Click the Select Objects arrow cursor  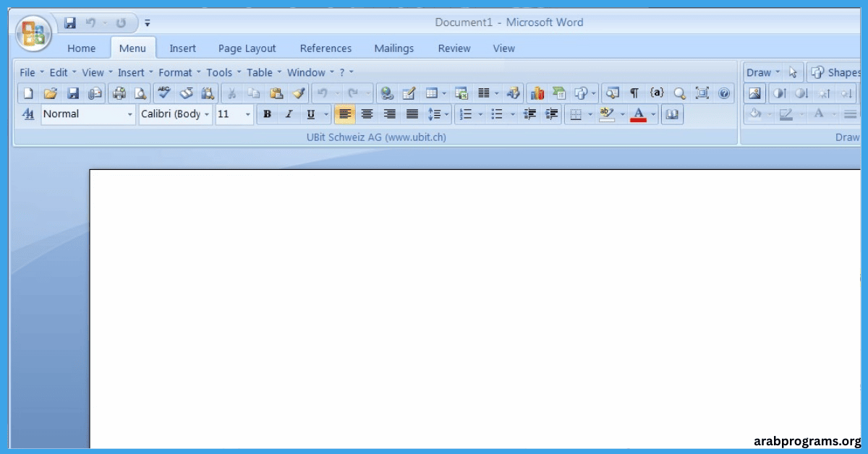(x=793, y=72)
